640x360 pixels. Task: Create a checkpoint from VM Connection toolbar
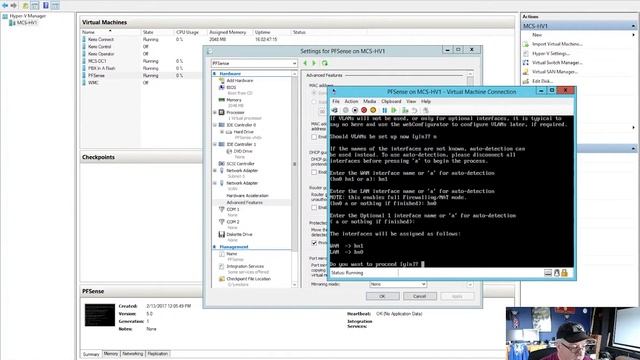coord(405,110)
